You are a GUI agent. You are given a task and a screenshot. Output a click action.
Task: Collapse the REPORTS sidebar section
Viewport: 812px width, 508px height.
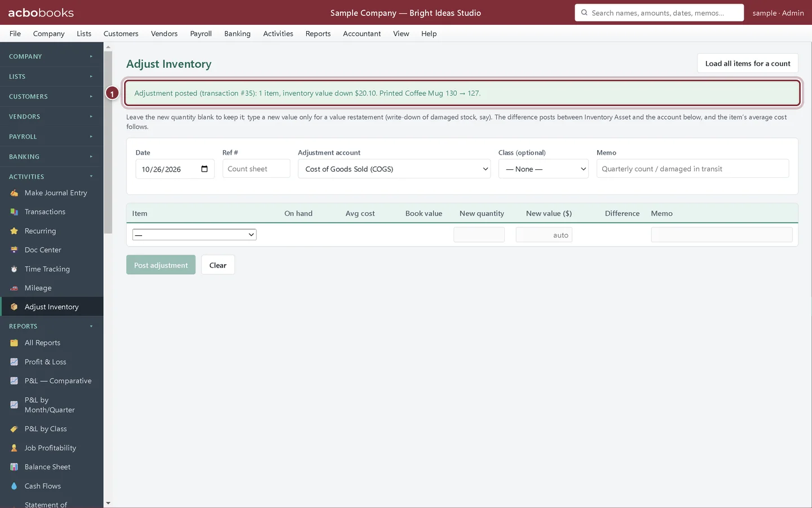pyautogui.click(x=51, y=326)
